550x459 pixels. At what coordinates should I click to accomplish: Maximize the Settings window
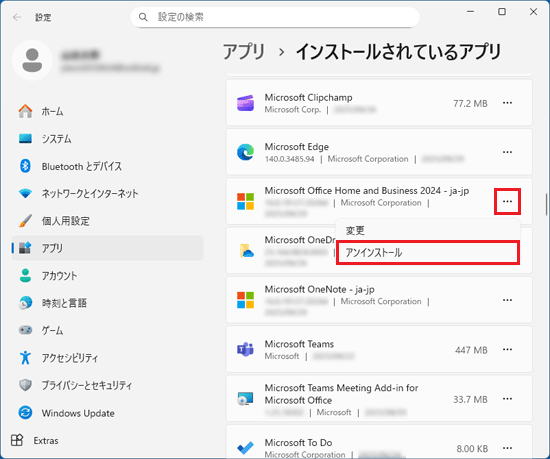[502, 12]
